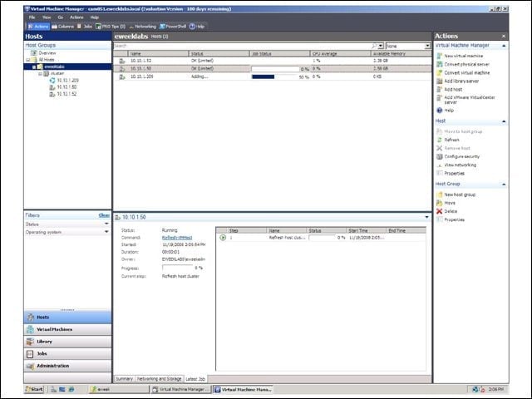The width and height of the screenshot is (532, 399).
Task: Click the Help button in the toolbar
Action: pyautogui.click(x=197, y=27)
